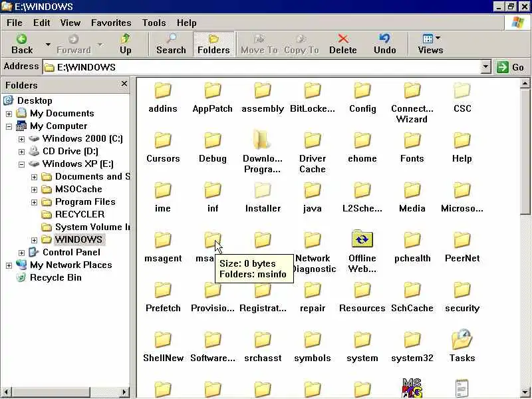This screenshot has height=399, width=532.
Task: Select the pchealth folder icon
Action: [x=412, y=240]
